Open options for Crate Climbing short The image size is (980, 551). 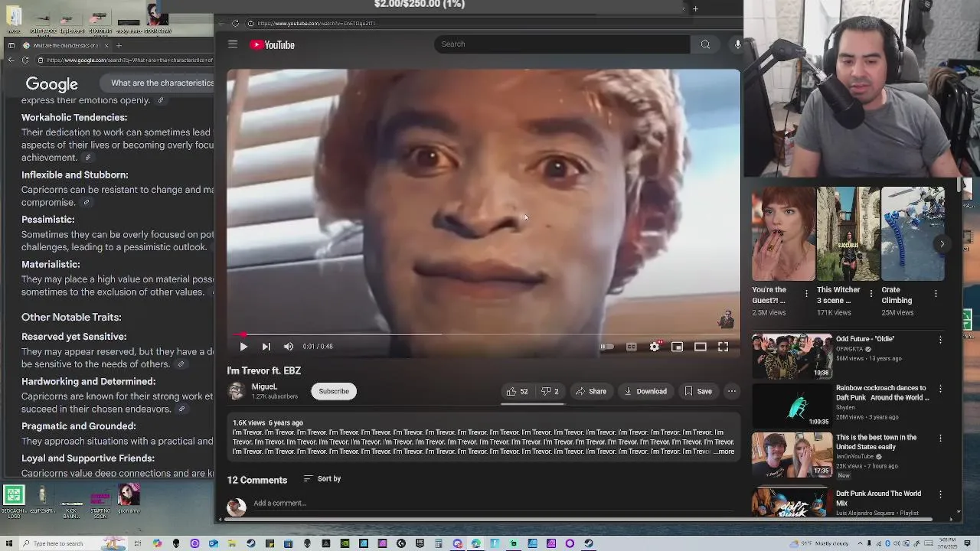pos(936,293)
